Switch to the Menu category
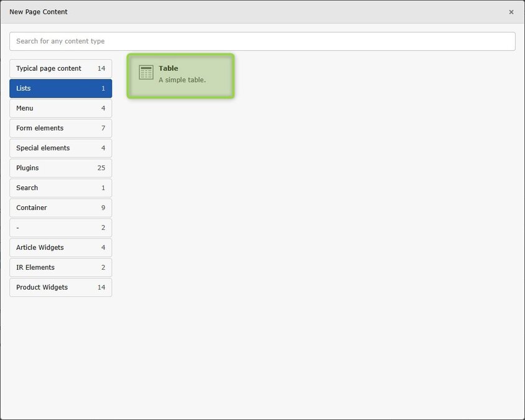This screenshot has height=420, width=525. (60, 108)
